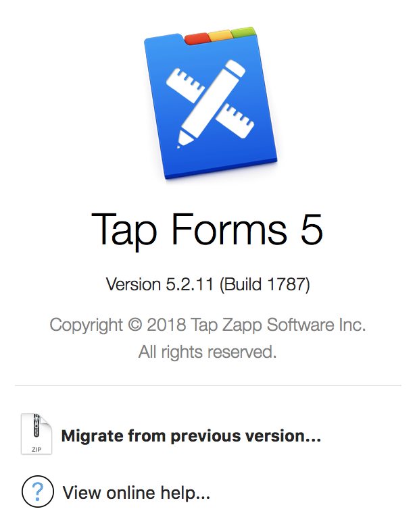Open Migrate from previous version
The width and height of the screenshot is (415, 532).
pyautogui.click(x=191, y=435)
